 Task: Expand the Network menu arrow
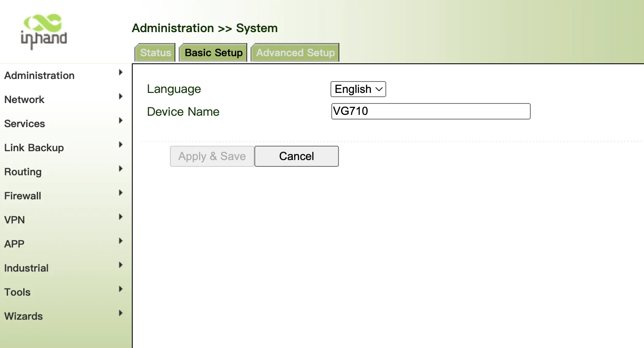click(121, 96)
